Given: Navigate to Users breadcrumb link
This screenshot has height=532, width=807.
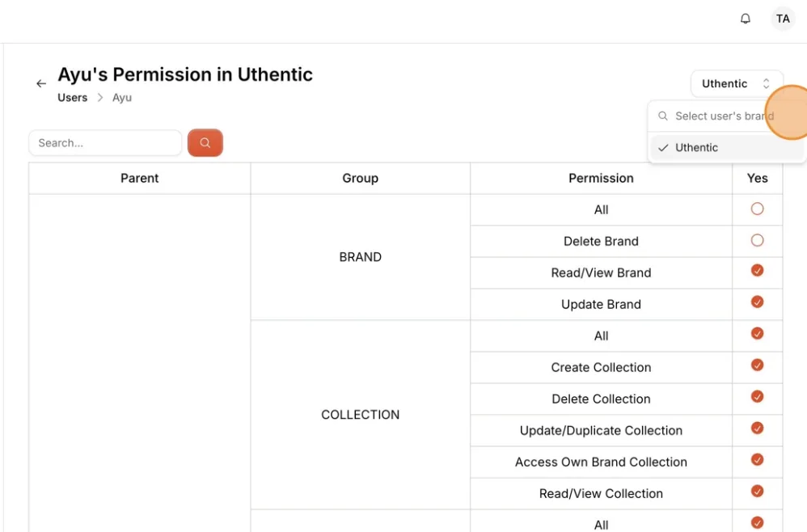Looking at the screenshot, I should click(73, 98).
